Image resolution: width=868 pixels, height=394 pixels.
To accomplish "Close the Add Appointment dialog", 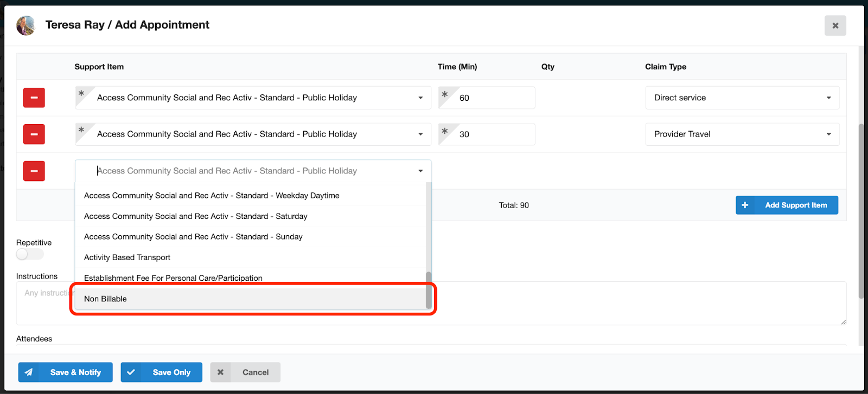I will pyautogui.click(x=835, y=25).
